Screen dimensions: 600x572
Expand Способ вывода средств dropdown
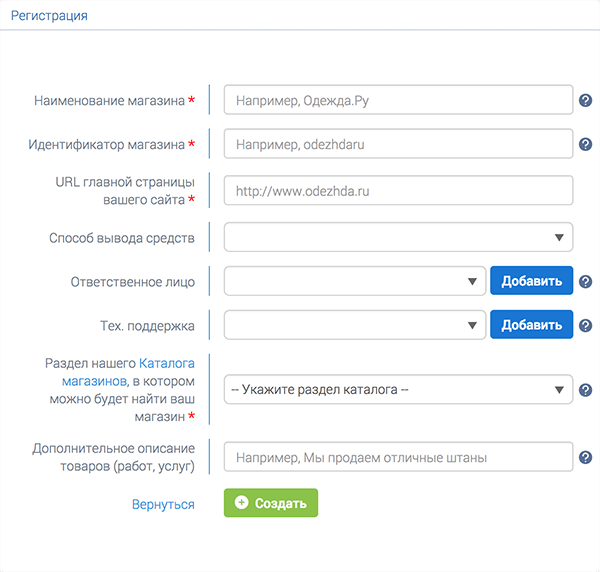point(398,237)
